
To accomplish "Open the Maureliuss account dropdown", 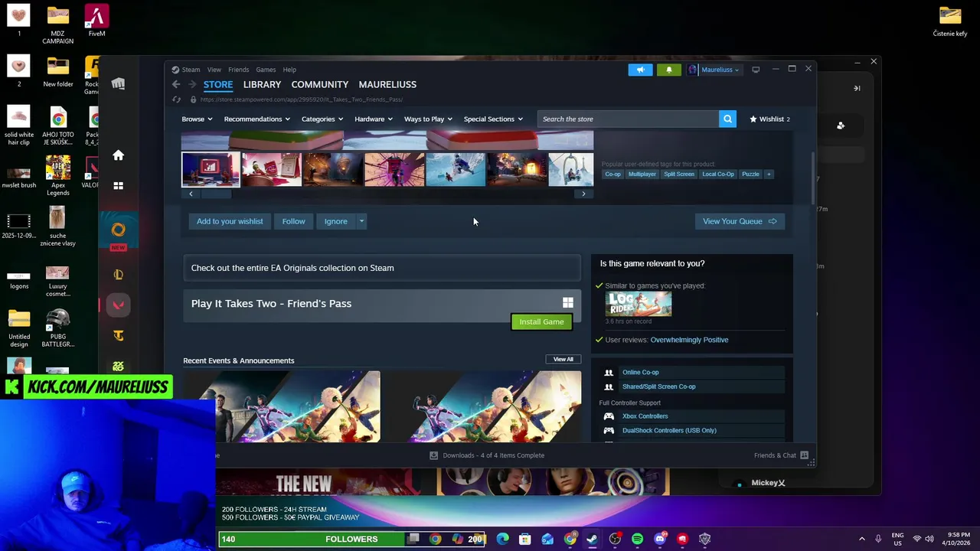I will (x=714, y=70).
